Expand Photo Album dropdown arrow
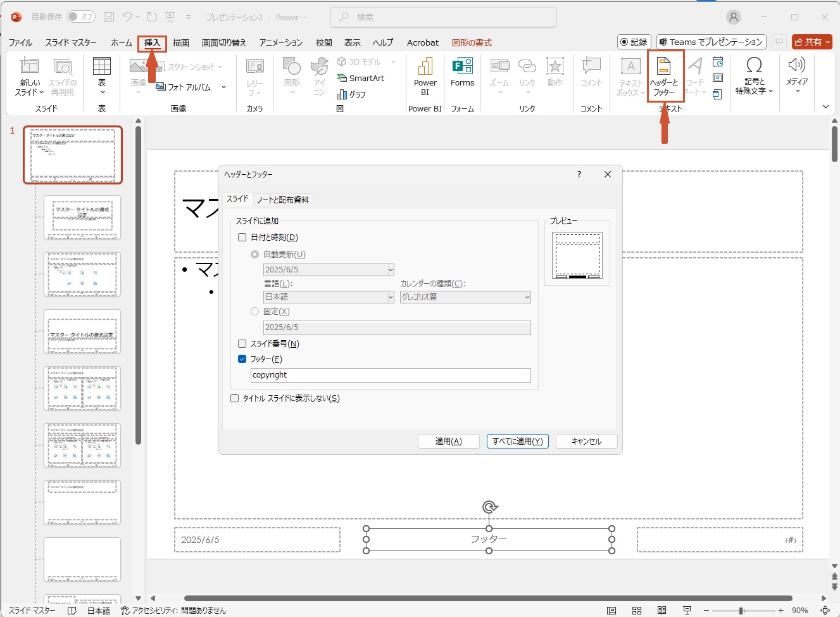This screenshot has width=840, height=617. [x=223, y=87]
